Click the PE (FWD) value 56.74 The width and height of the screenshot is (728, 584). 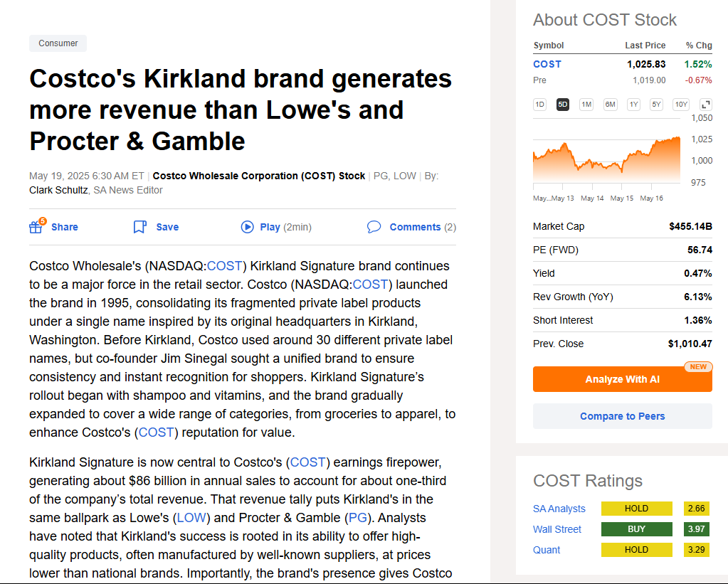click(x=700, y=250)
